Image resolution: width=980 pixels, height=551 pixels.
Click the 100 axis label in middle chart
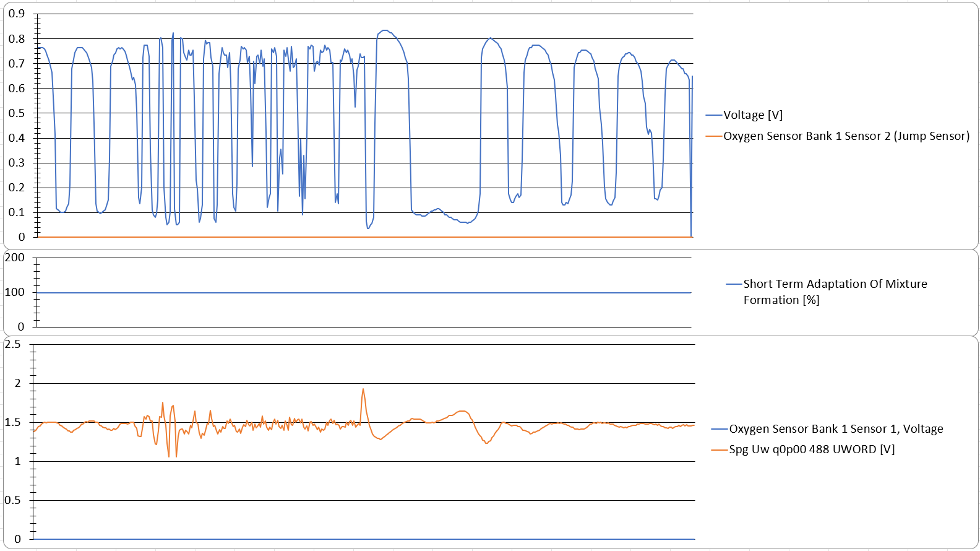15,292
